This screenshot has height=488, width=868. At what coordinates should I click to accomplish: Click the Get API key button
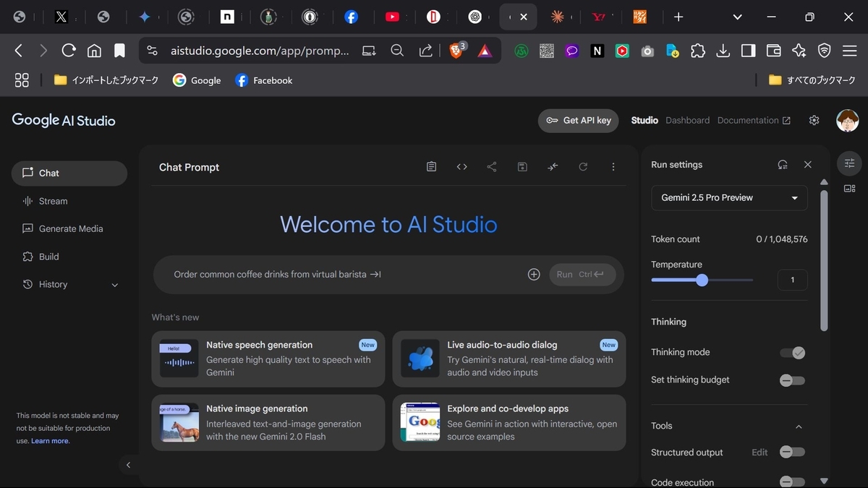pyautogui.click(x=579, y=121)
